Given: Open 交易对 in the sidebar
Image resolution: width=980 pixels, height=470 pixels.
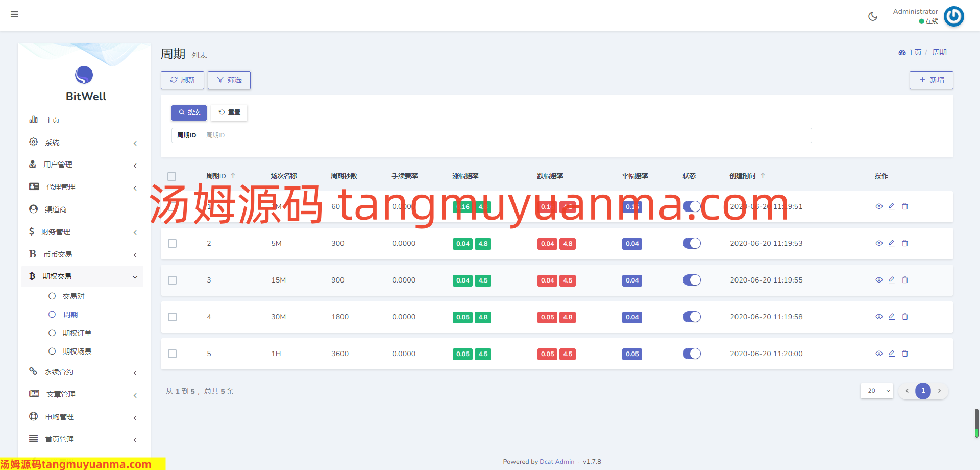Looking at the screenshot, I should (x=73, y=296).
